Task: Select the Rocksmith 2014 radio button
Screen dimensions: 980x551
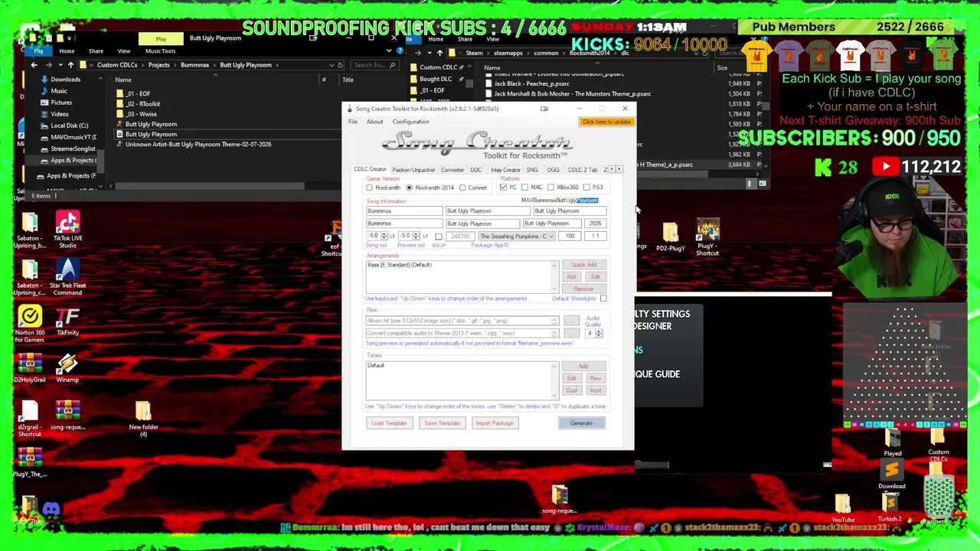Action: click(409, 187)
